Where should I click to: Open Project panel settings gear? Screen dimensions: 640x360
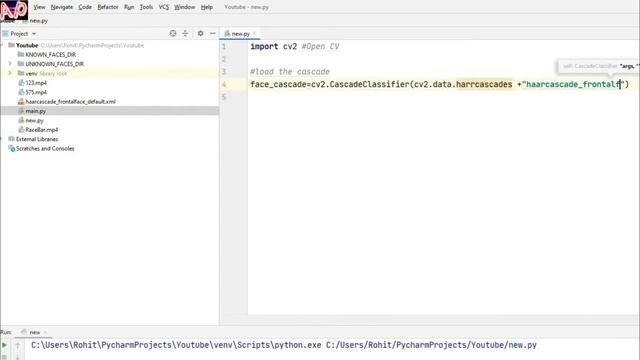pyautogui.click(x=200, y=33)
